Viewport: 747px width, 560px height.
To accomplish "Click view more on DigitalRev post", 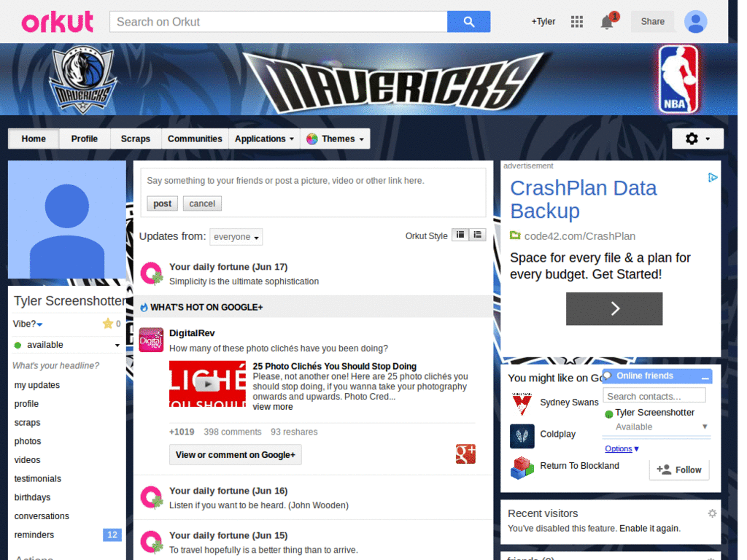I will (273, 407).
